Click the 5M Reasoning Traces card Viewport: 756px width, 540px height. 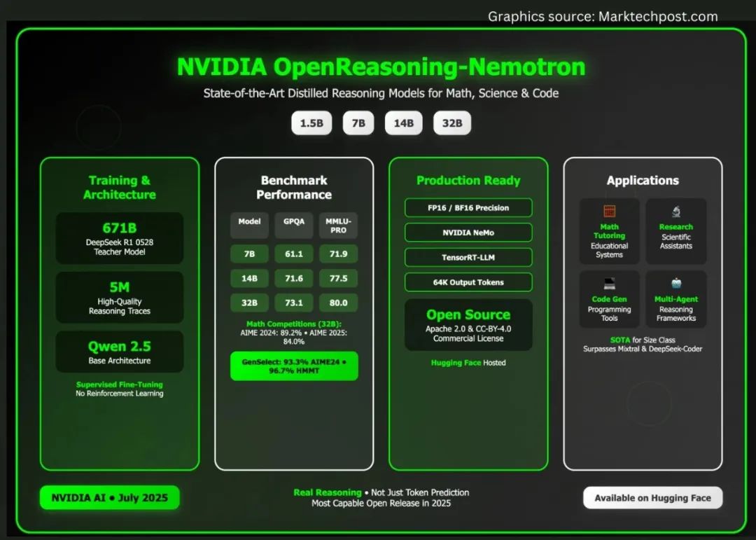click(120, 297)
